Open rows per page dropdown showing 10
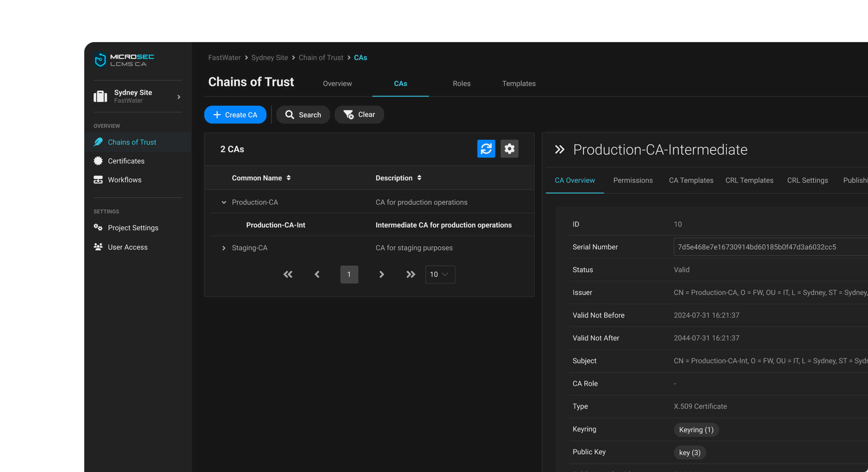Image resolution: width=868 pixels, height=472 pixels. tap(440, 274)
